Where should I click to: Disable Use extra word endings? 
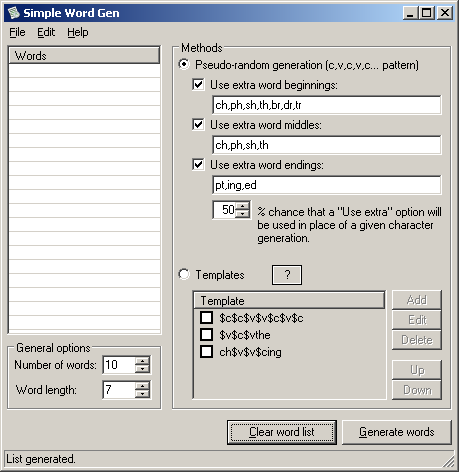pos(198,164)
